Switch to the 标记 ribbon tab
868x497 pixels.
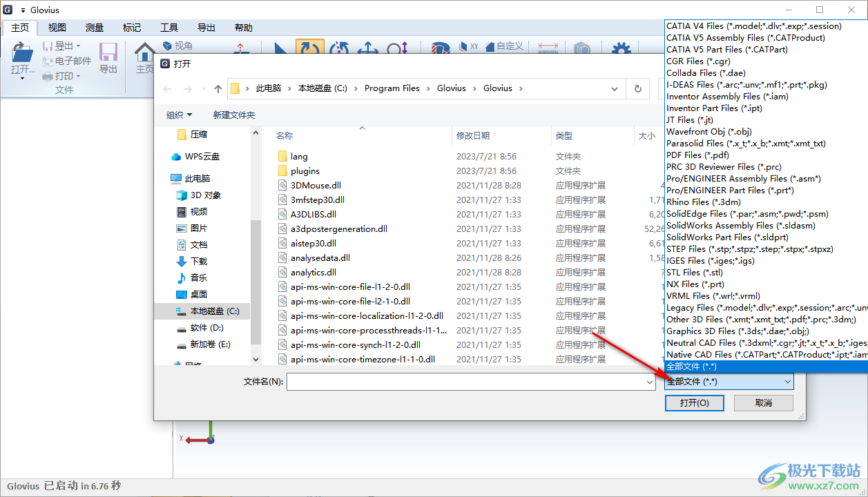coord(132,28)
